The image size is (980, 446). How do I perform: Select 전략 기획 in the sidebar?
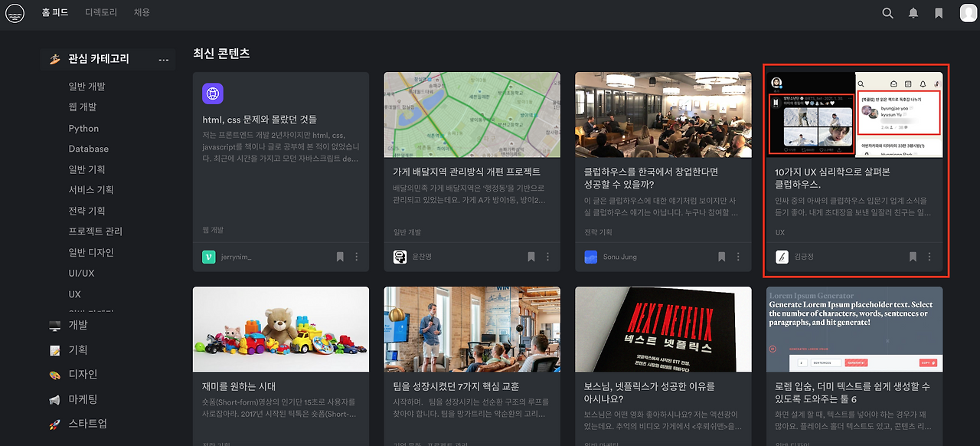[87, 211]
